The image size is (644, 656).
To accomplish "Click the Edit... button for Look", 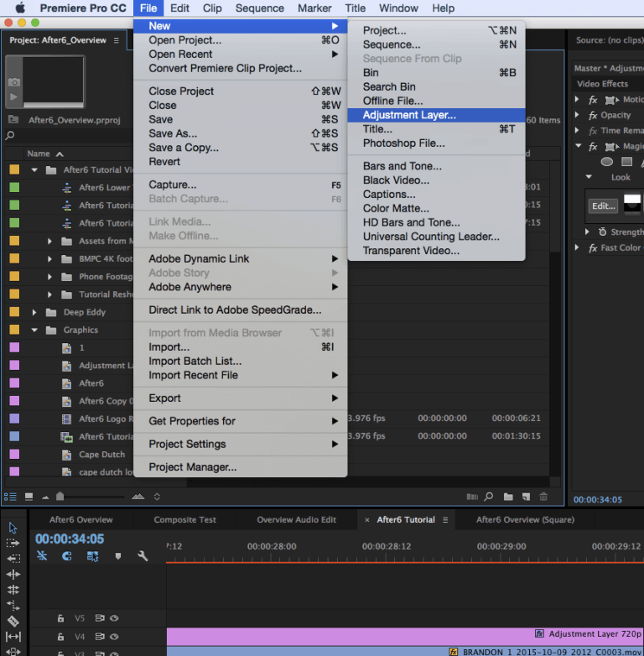I will tap(603, 206).
